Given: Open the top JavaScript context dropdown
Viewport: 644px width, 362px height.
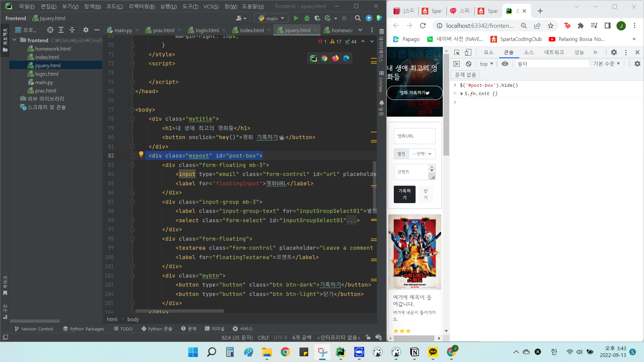Looking at the screenshot, I should (486, 64).
